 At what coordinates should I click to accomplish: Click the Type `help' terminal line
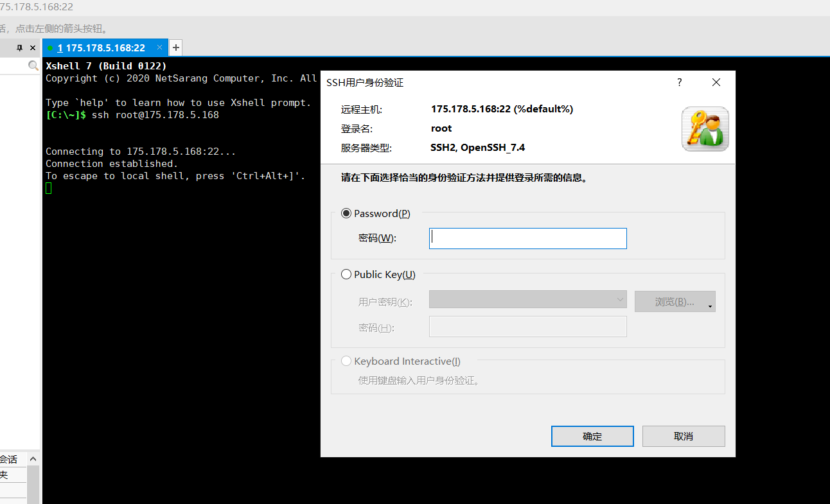coord(178,103)
